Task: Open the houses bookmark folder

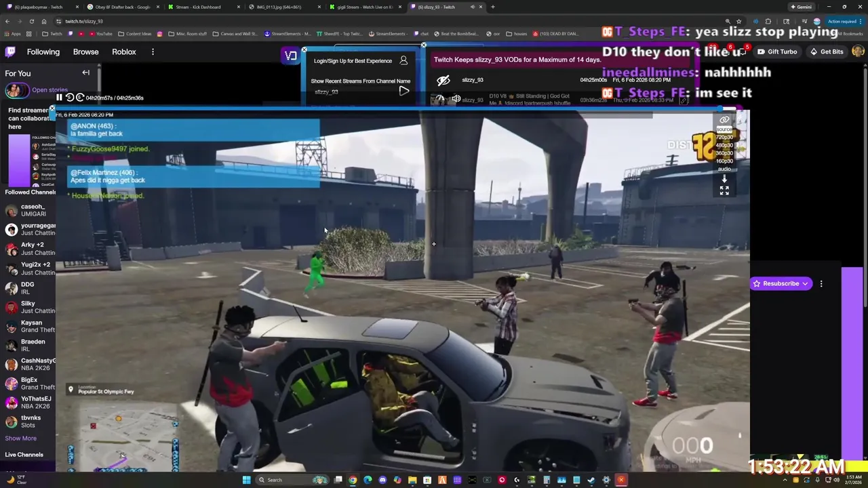Action: (516, 33)
